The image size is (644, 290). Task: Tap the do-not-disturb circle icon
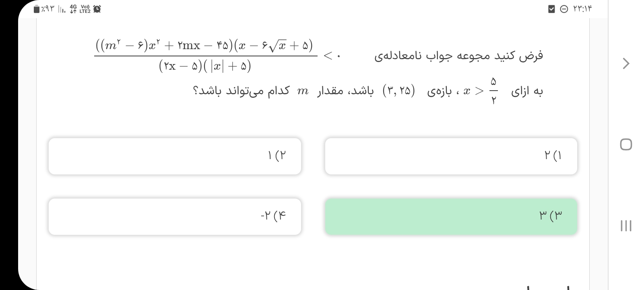pos(564,9)
